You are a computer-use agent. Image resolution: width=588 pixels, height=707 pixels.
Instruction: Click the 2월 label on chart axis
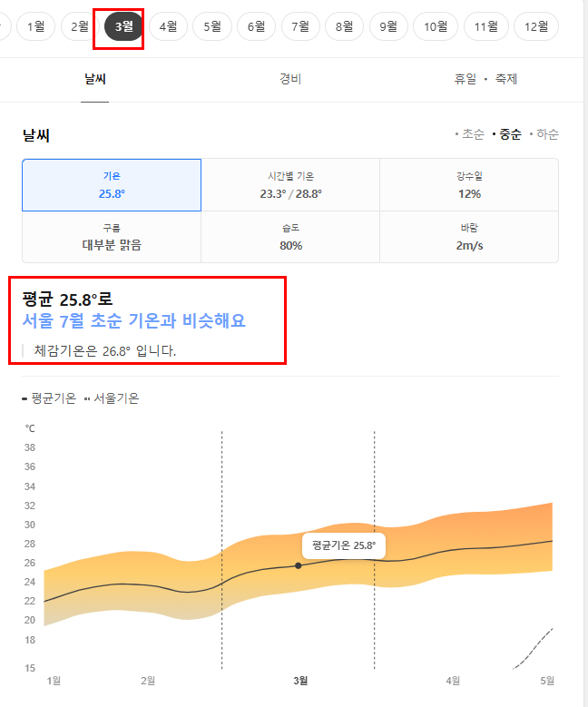[x=148, y=681]
